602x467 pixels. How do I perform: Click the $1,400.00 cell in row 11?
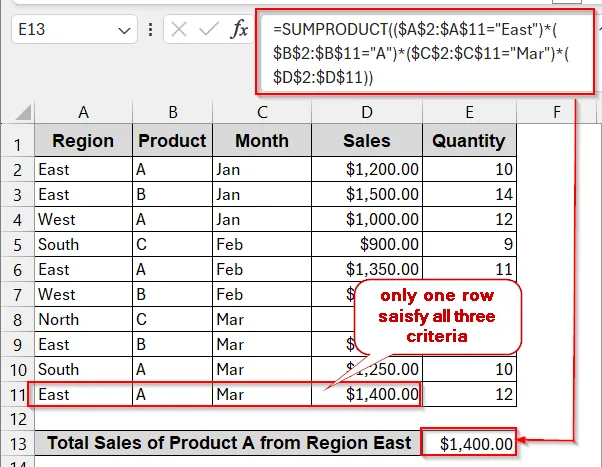(x=367, y=394)
